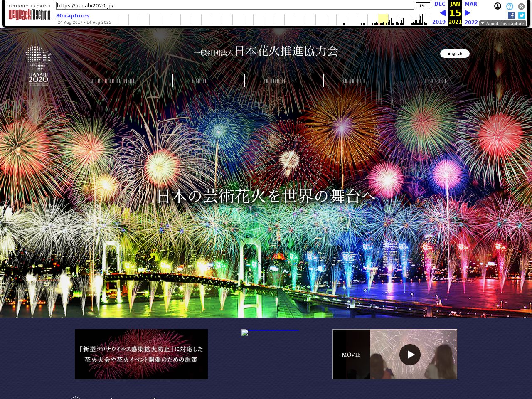Go to previous capture with left arrow

(442, 13)
